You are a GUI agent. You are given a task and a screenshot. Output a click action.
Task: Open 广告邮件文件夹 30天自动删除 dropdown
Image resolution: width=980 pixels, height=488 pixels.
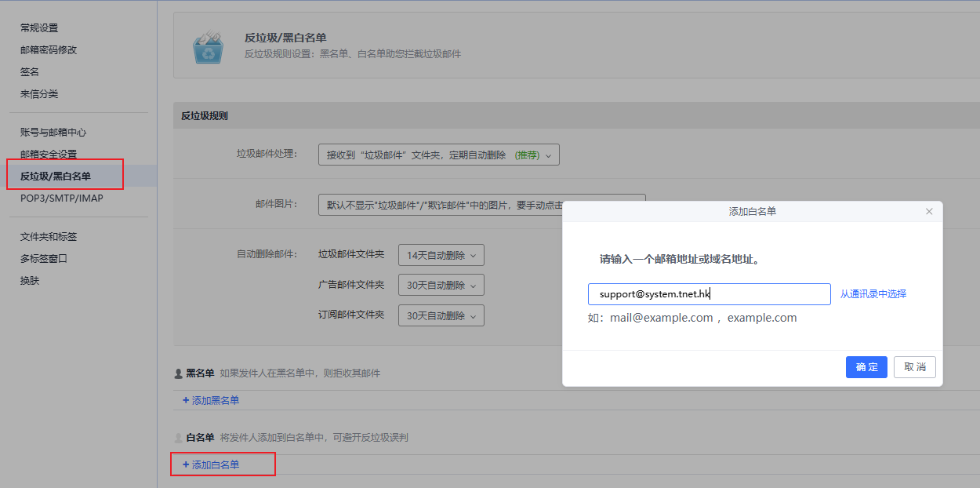[x=441, y=285]
